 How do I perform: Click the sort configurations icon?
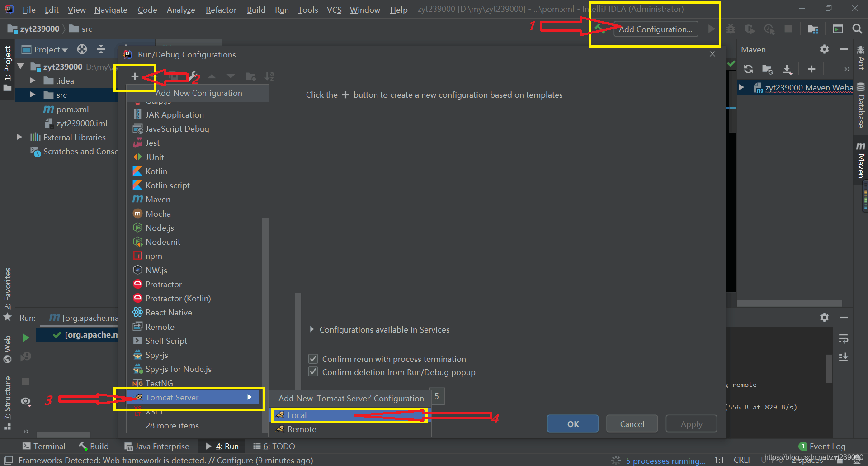(269, 76)
